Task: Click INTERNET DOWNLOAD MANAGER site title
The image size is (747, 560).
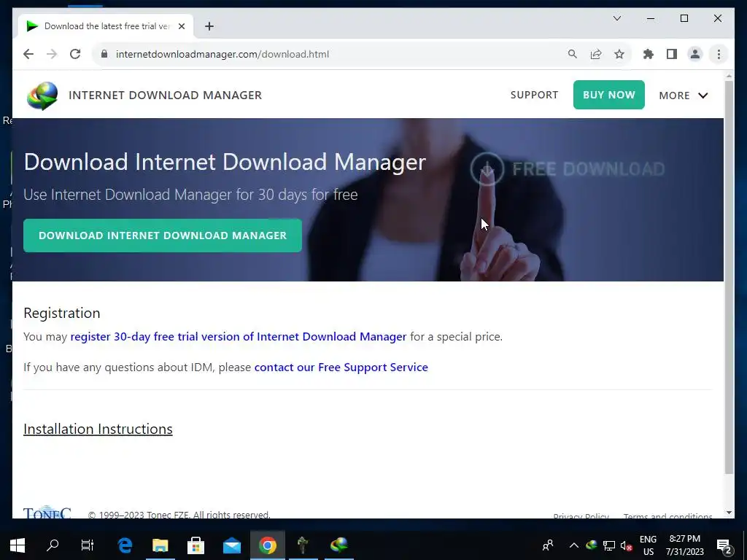Action: pos(166,96)
